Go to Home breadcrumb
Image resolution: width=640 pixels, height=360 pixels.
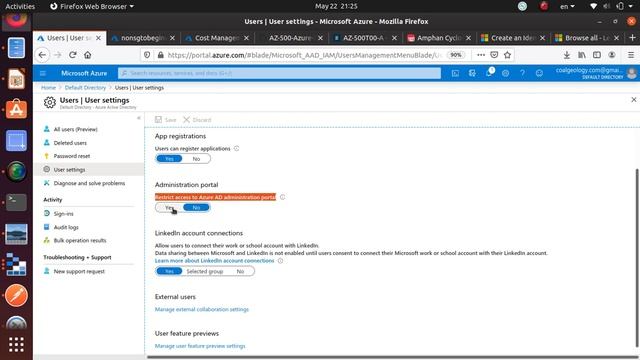48,88
